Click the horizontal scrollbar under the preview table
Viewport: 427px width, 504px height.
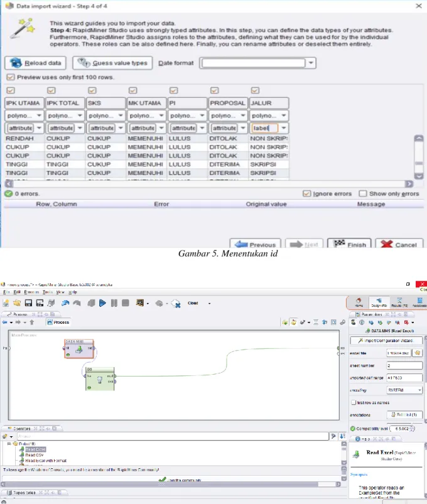coord(209,184)
